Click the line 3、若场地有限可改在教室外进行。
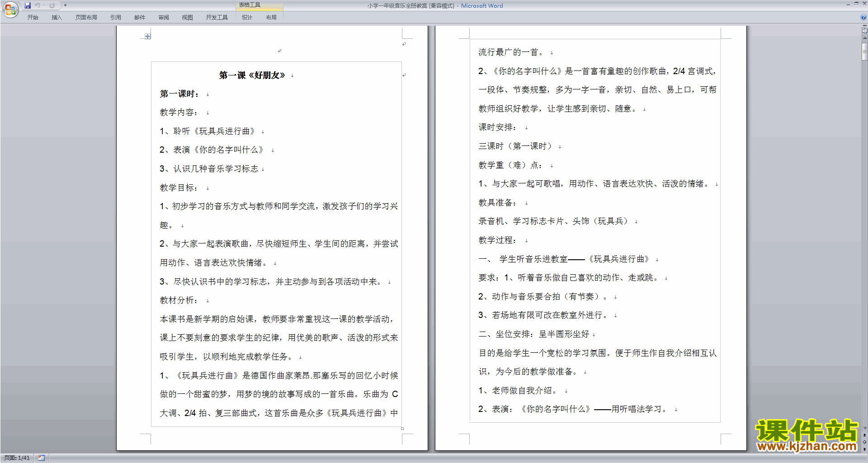Image resolution: width=868 pixels, height=463 pixels. coord(544,315)
